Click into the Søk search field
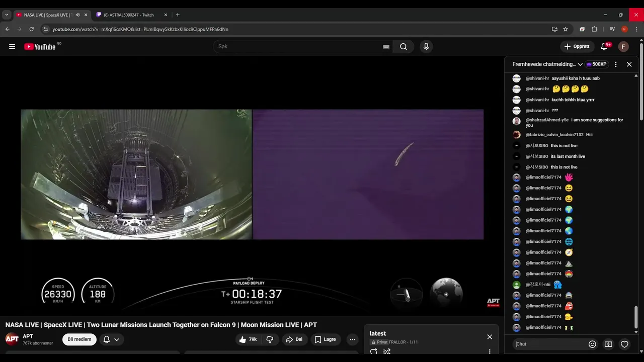This screenshot has height=362, width=644. pyautogui.click(x=302, y=47)
